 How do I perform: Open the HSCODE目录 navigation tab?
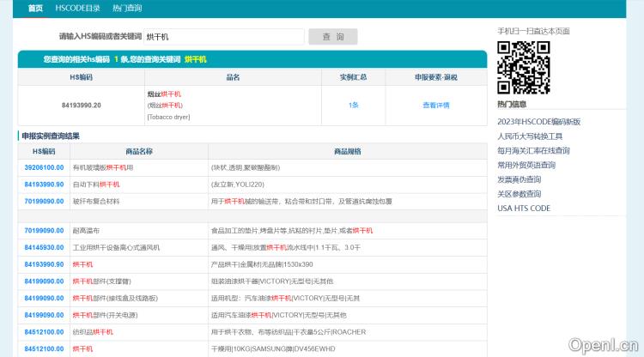tap(77, 9)
